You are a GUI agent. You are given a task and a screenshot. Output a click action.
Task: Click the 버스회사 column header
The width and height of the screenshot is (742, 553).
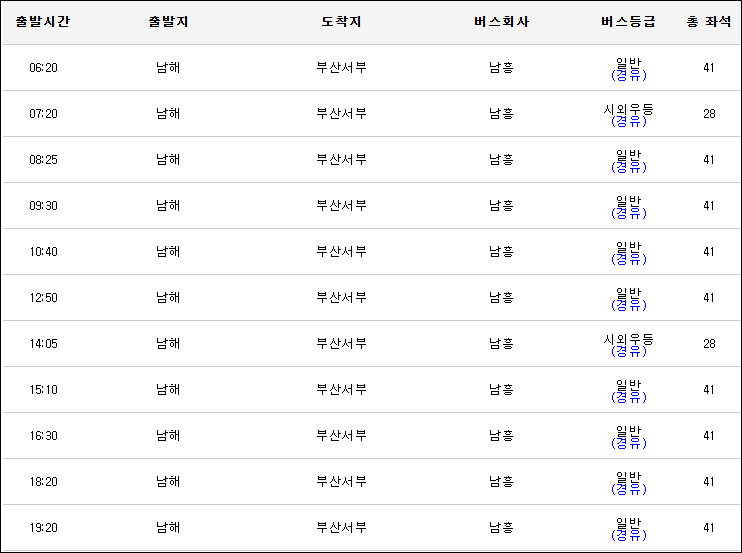(502, 21)
